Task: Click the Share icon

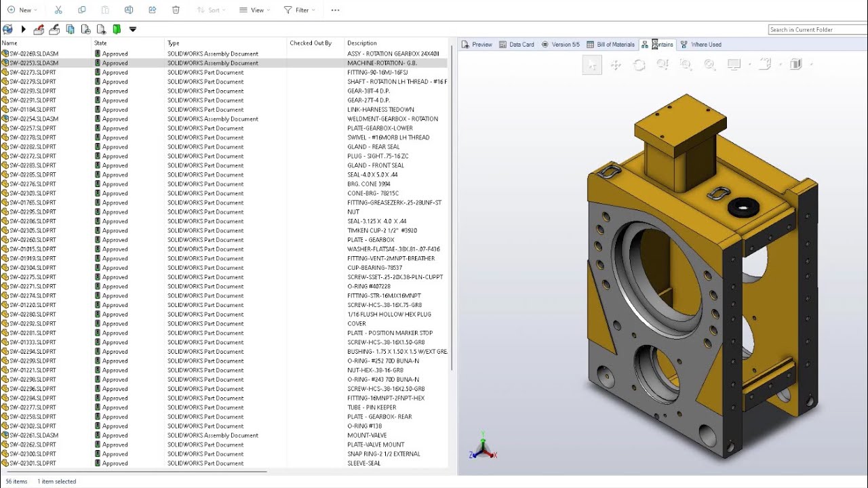Action: 153,10
